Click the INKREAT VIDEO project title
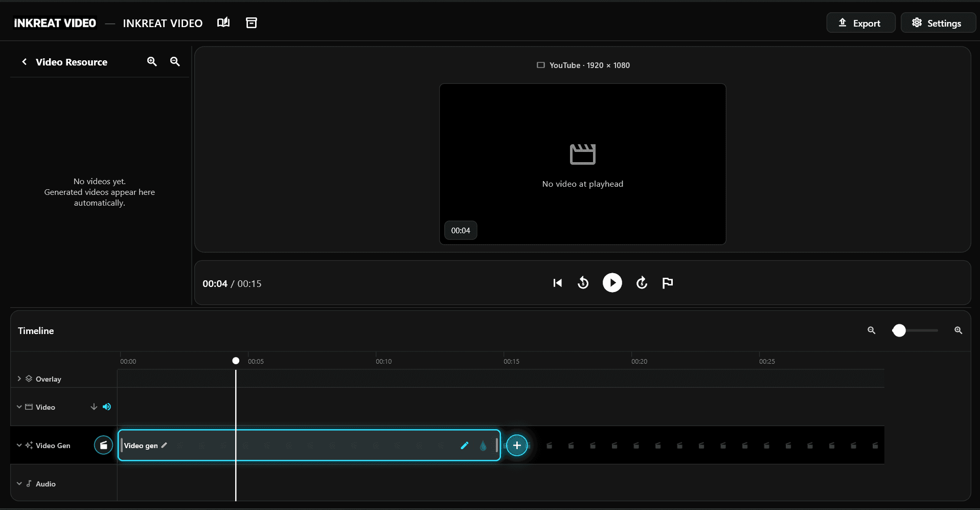Viewport: 980px width, 510px height. [x=163, y=23]
